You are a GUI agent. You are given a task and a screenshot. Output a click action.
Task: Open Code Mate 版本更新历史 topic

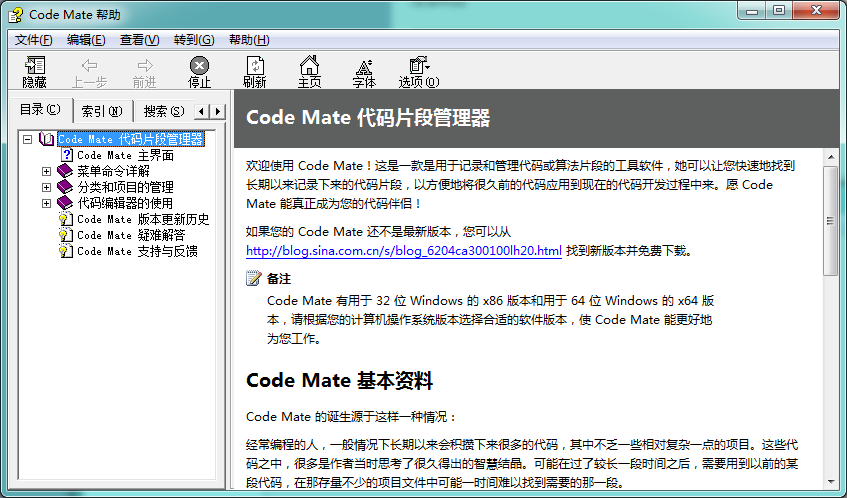(143, 219)
